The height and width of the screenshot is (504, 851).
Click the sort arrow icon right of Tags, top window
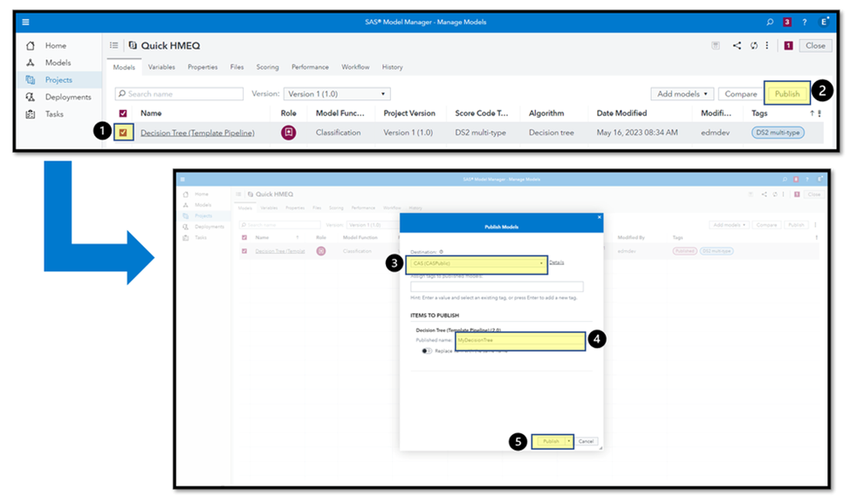point(812,113)
